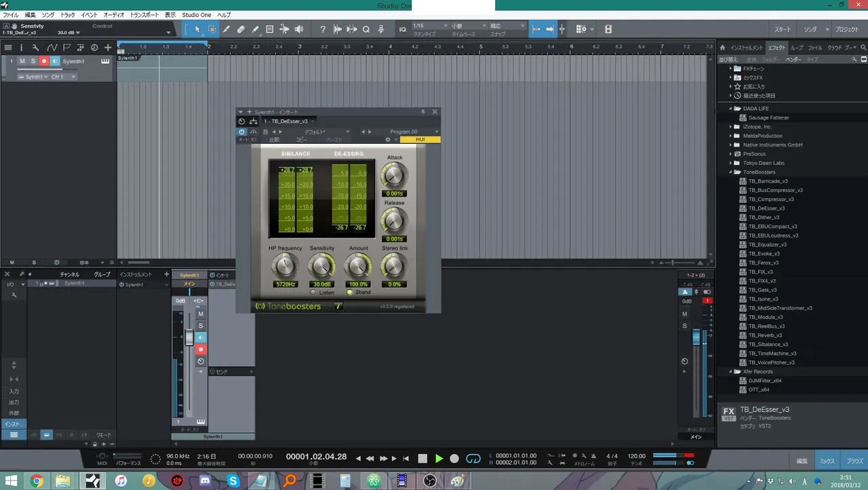Open the 編集 view button
Viewport: 868px width, 490px height.
click(802, 460)
